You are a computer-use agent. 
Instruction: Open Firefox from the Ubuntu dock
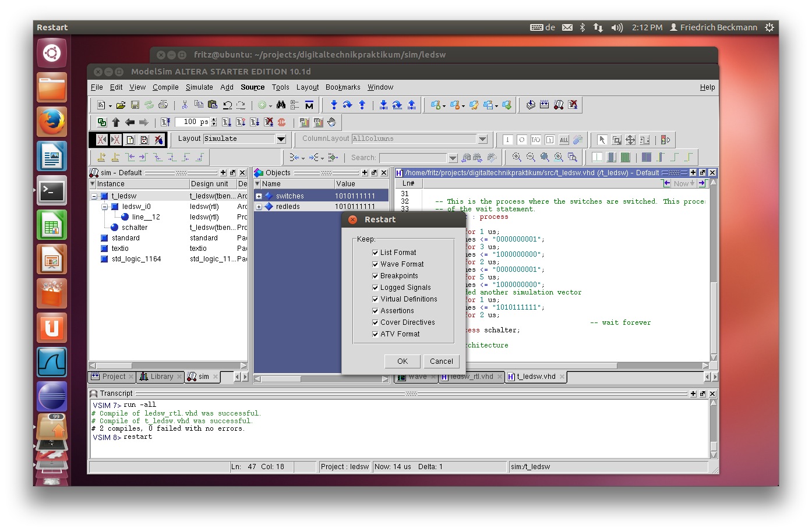click(52, 122)
